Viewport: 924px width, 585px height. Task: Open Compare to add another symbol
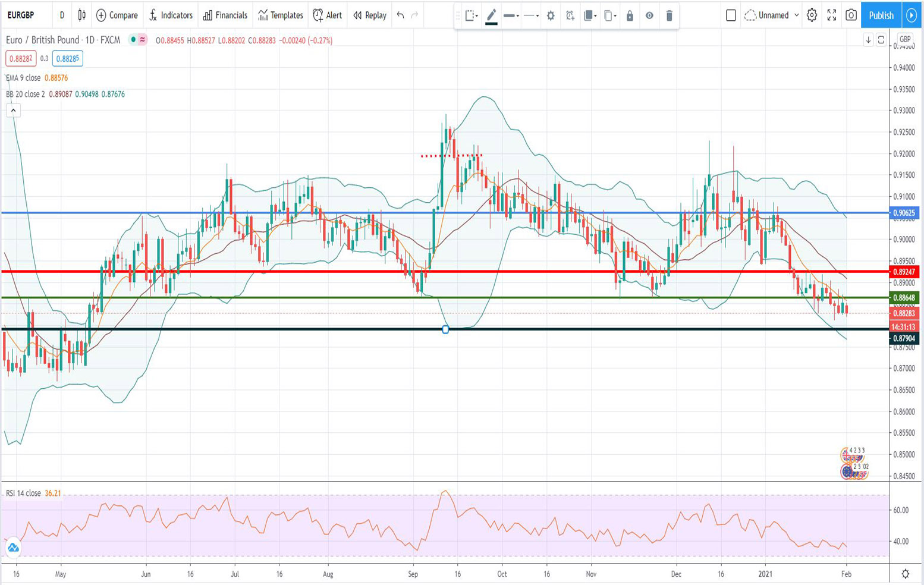tap(117, 15)
